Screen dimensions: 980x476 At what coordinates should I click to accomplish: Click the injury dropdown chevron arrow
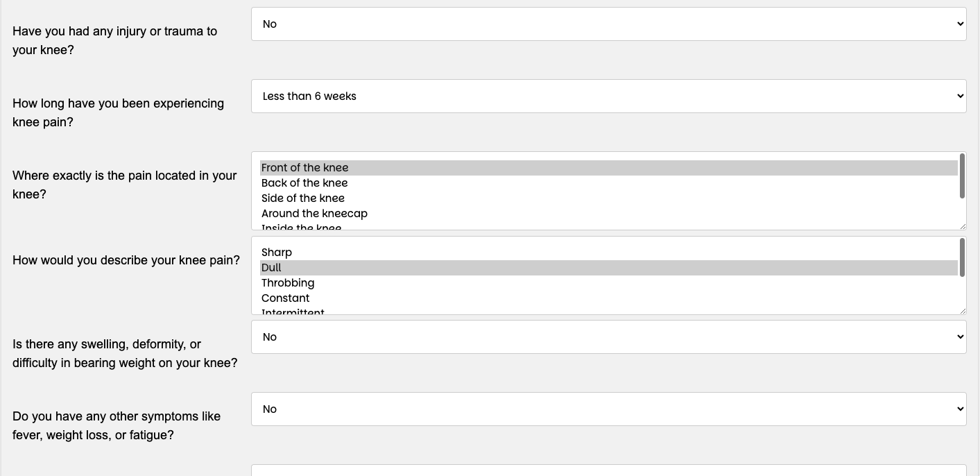(x=960, y=24)
